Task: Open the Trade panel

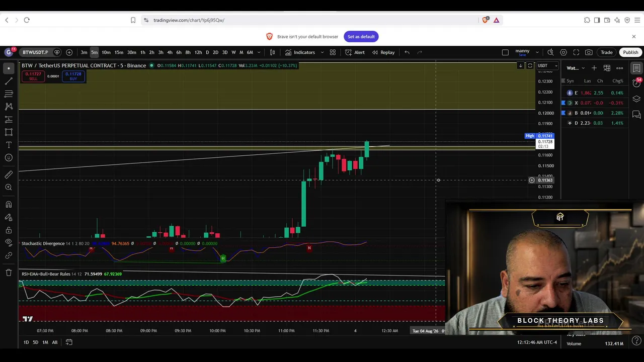Action: click(x=607, y=52)
